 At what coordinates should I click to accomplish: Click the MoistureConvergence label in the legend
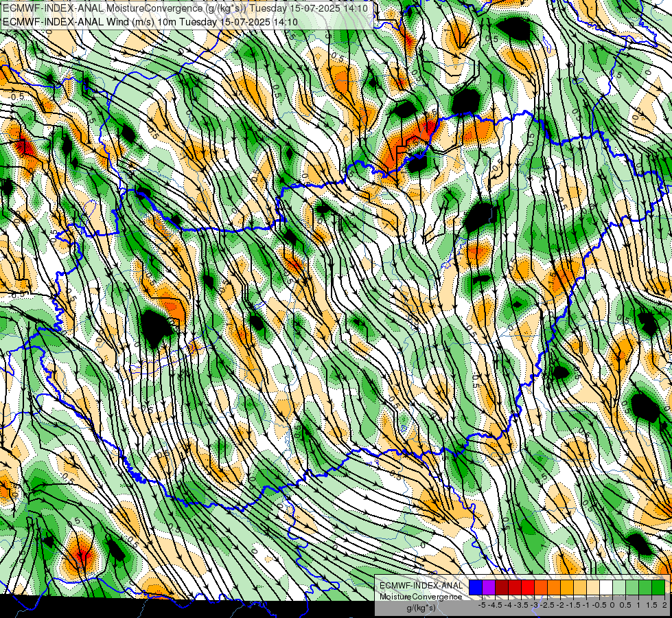click(420, 597)
